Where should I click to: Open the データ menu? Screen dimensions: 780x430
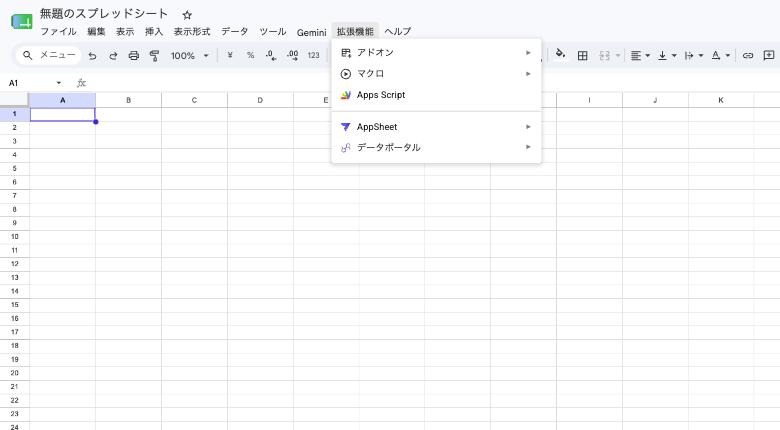point(234,31)
